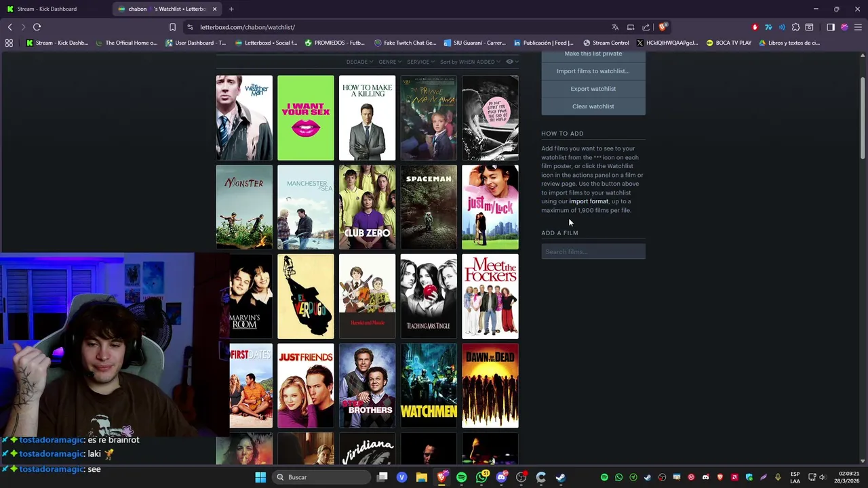This screenshot has height=488, width=868.
Task: Open WhatsApp from the taskbar
Action: [481, 477]
